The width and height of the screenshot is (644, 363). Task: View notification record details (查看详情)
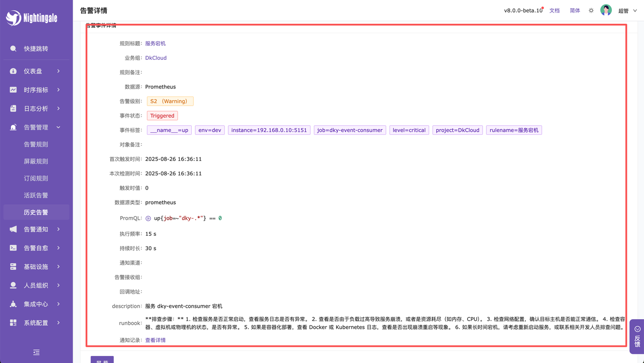pyautogui.click(x=155, y=340)
